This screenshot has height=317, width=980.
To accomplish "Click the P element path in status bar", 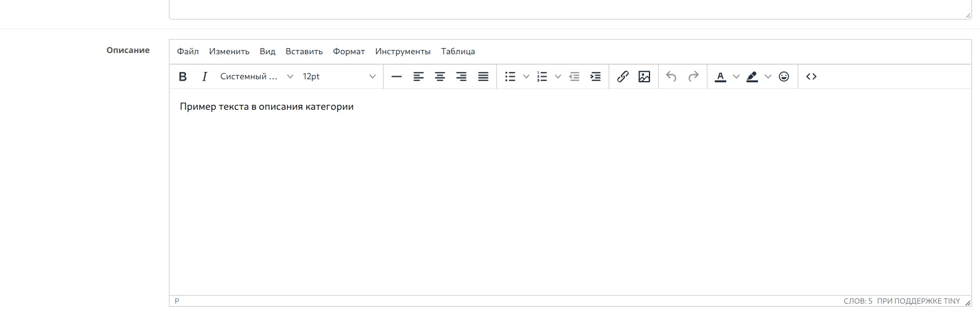I will [x=177, y=301].
